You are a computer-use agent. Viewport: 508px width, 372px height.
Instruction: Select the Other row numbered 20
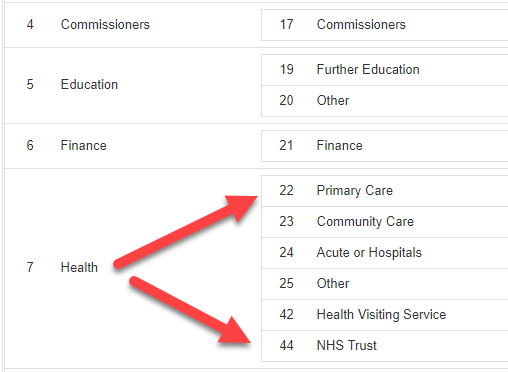385,101
